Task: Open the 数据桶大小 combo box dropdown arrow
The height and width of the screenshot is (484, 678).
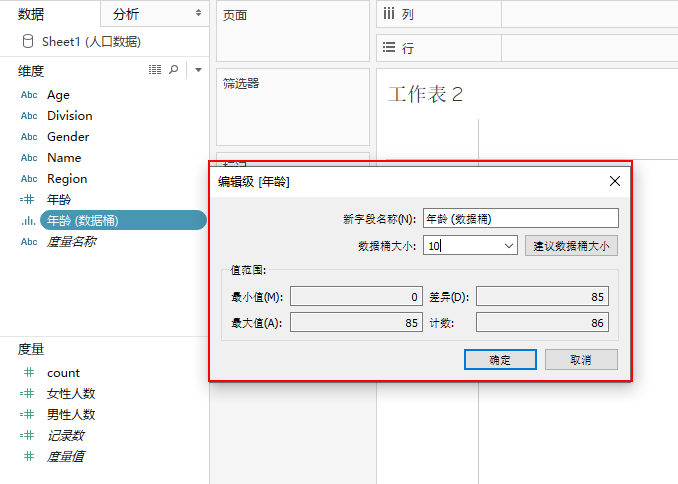Action: tap(508, 246)
